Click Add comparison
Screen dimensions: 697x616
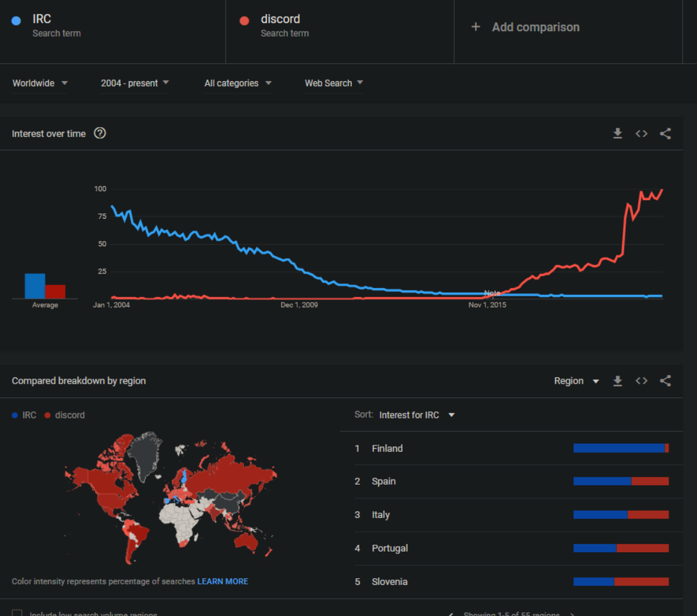[x=536, y=27]
